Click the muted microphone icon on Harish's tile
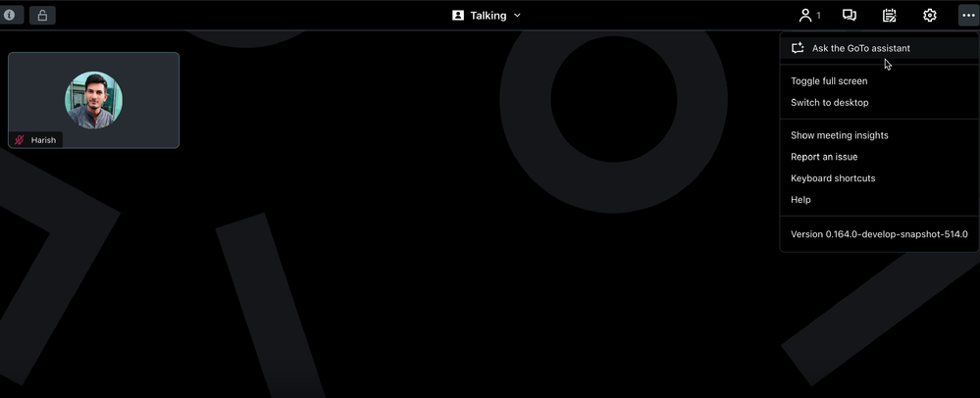The height and width of the screenshot is (398, 980). [x=19, y=140]
